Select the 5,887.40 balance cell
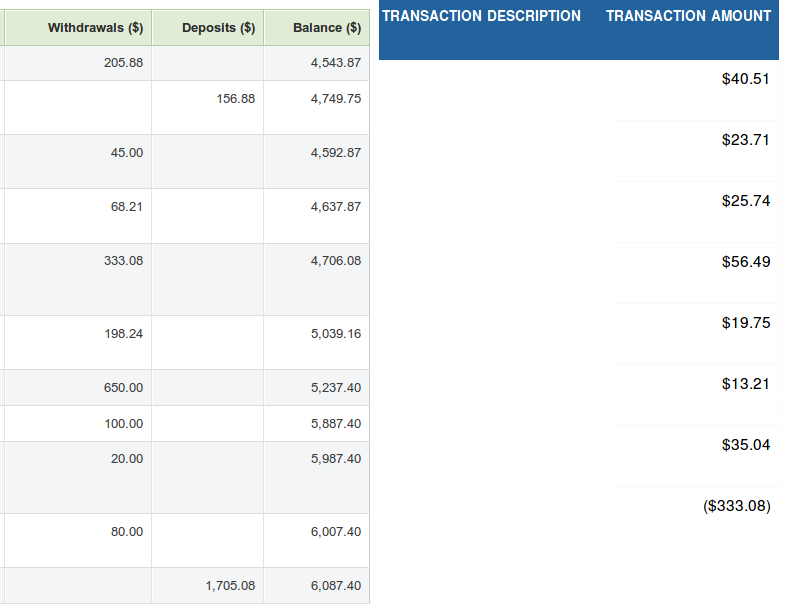This screenshot has height=604, width=787. click(x=336, y=424)
